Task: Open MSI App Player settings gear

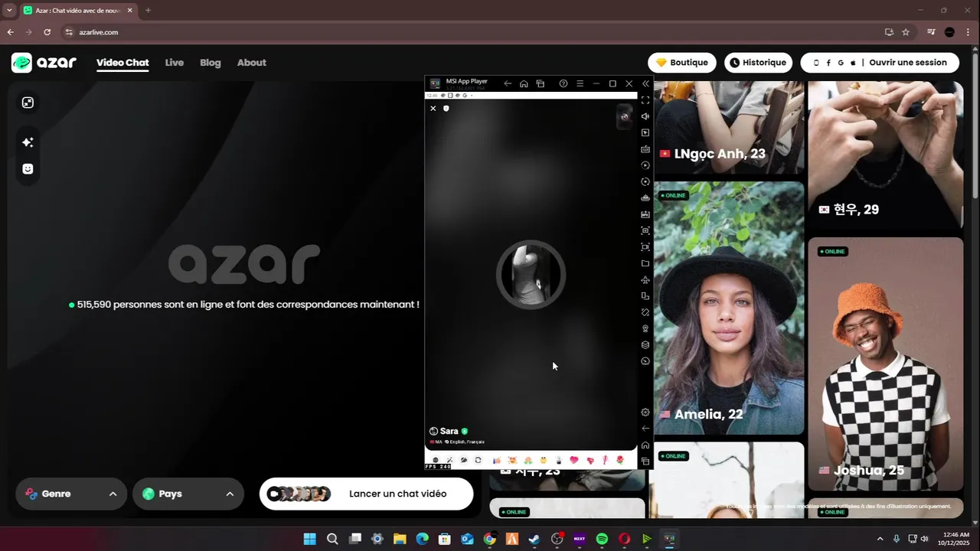Action: tap(645, 412)
